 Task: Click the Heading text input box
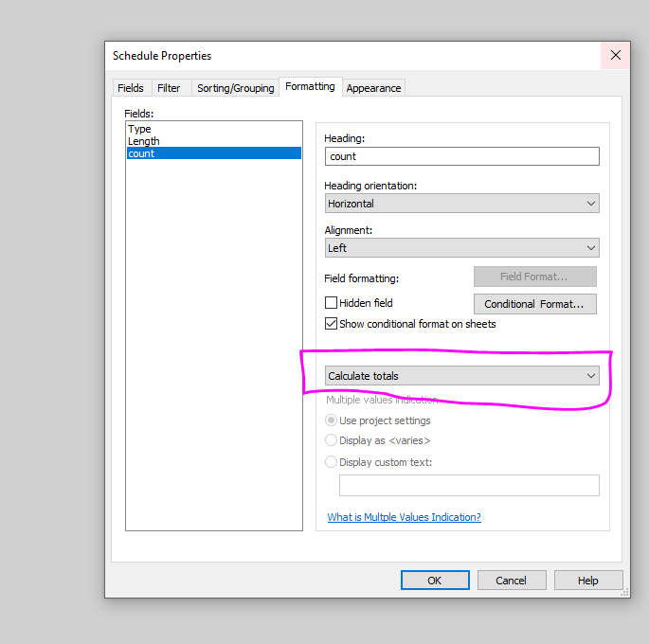pyautogui.click(x=461, y=156)
